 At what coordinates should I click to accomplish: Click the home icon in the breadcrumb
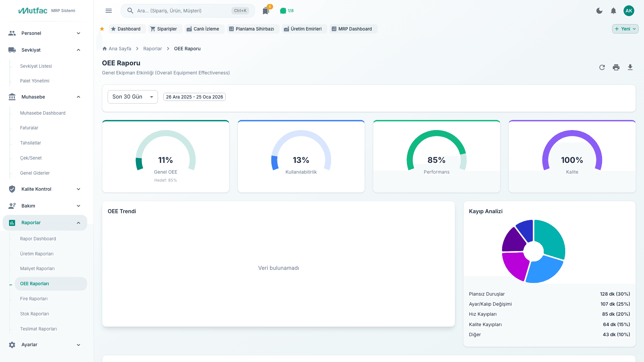coord(105,49)
